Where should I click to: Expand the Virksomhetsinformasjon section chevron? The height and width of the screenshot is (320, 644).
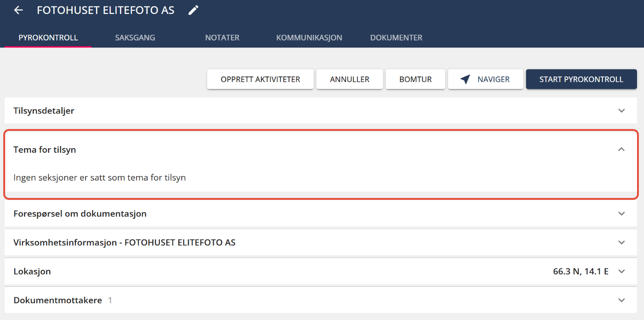pos(621,243)
